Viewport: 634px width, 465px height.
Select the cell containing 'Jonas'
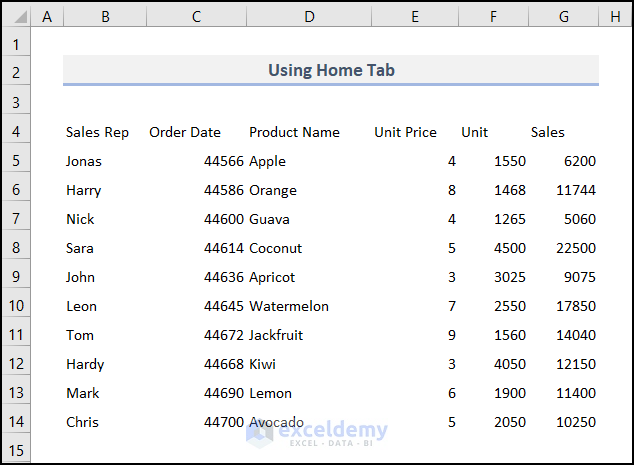point(84,161)
